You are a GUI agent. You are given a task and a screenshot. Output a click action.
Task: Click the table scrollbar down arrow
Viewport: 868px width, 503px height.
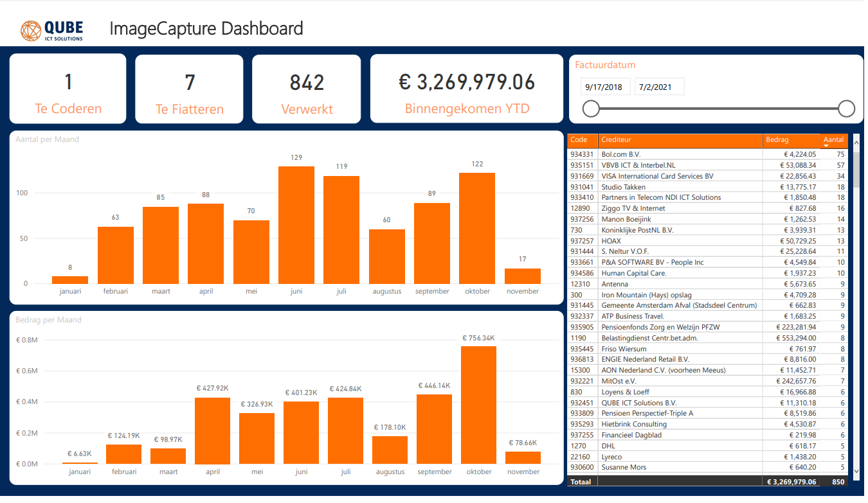856,471
